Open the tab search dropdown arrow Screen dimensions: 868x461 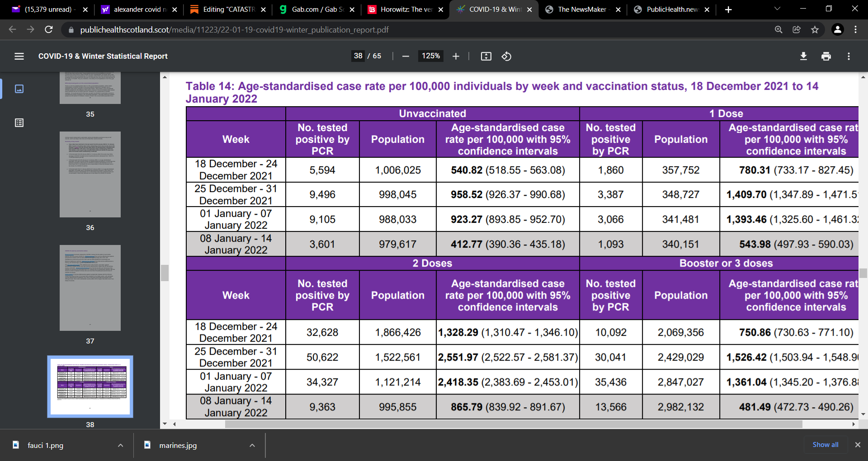tap(778, 9)
